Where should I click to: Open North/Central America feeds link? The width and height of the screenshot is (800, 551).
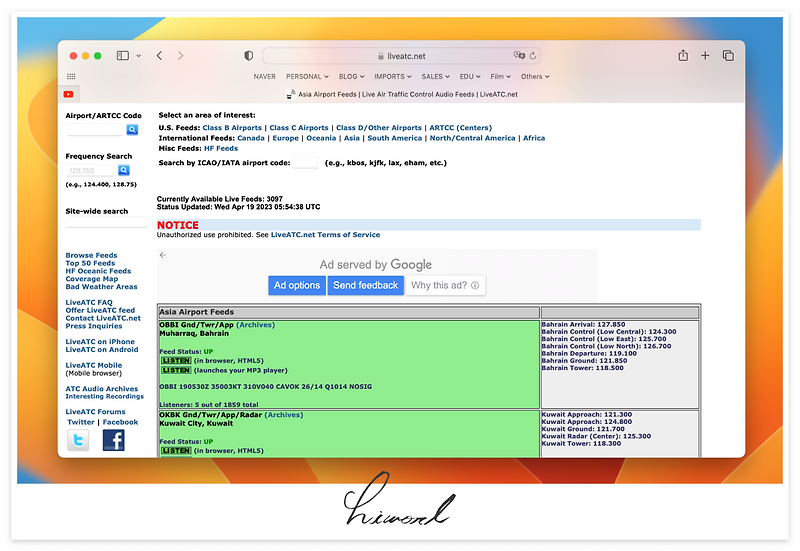tap(472, 138)
